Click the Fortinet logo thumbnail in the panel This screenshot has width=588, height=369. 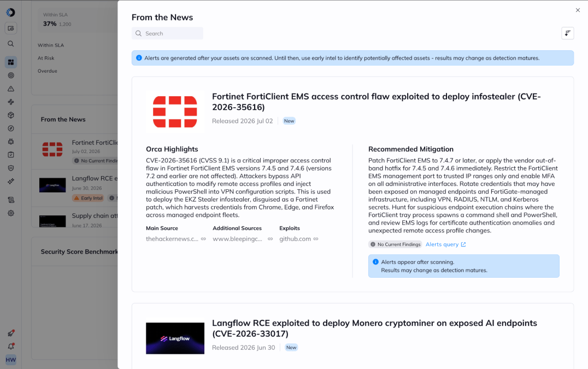click(x=175, y=112)
